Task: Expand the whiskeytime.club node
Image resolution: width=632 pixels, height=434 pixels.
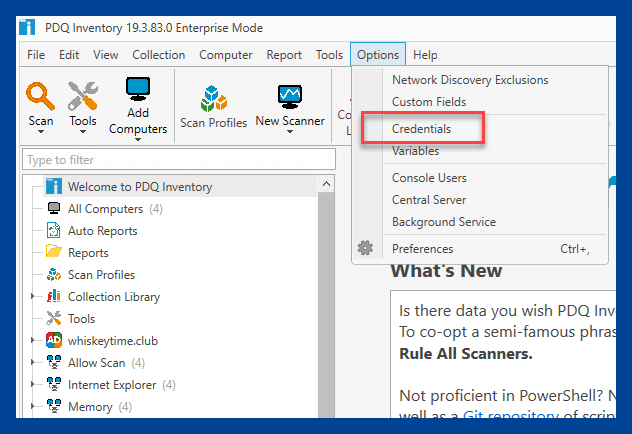Action: click(33, 340)
